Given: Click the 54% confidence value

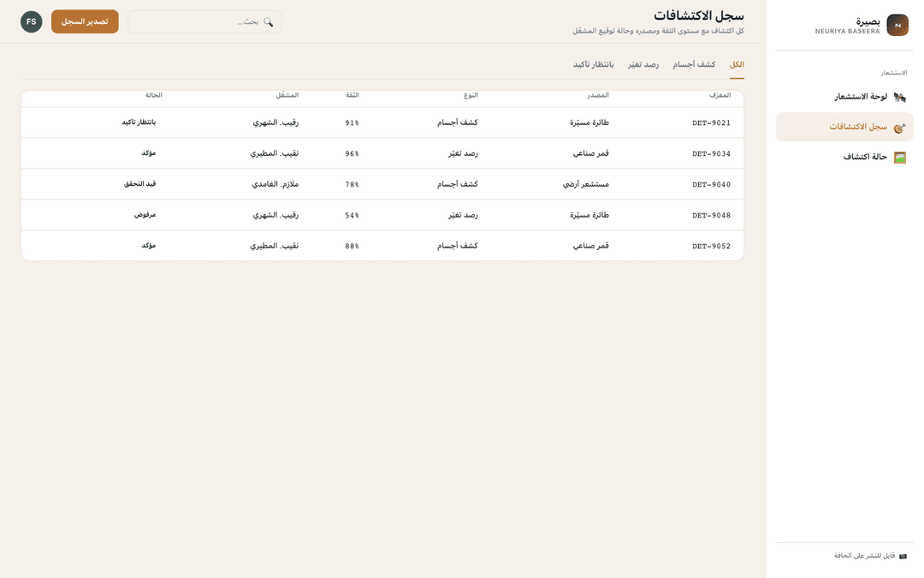Looking at the screenshot, I should 352,215.
